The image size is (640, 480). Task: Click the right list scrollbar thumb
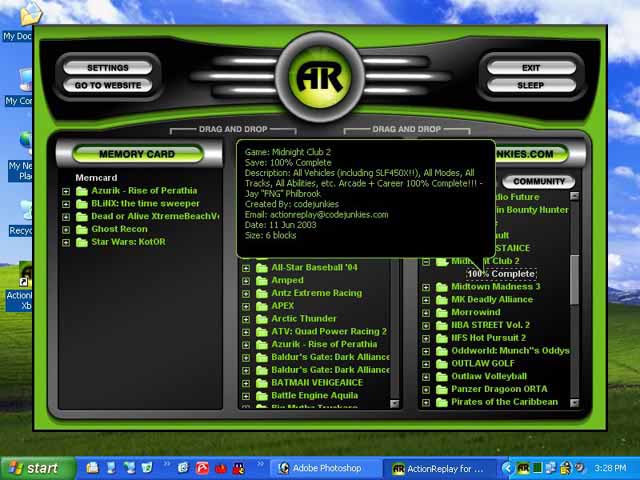574,280
